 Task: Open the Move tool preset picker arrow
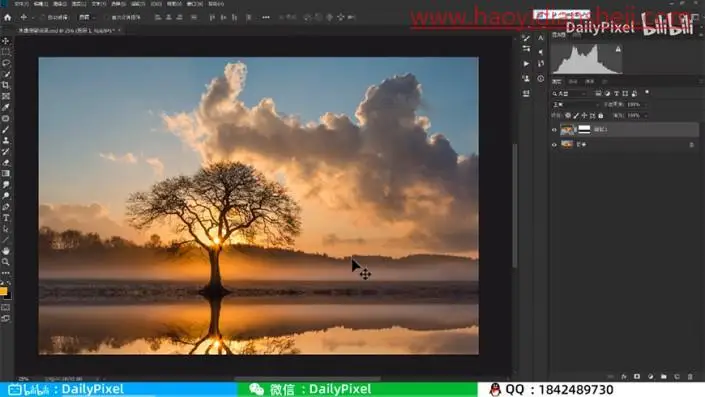tap(32, 18)
